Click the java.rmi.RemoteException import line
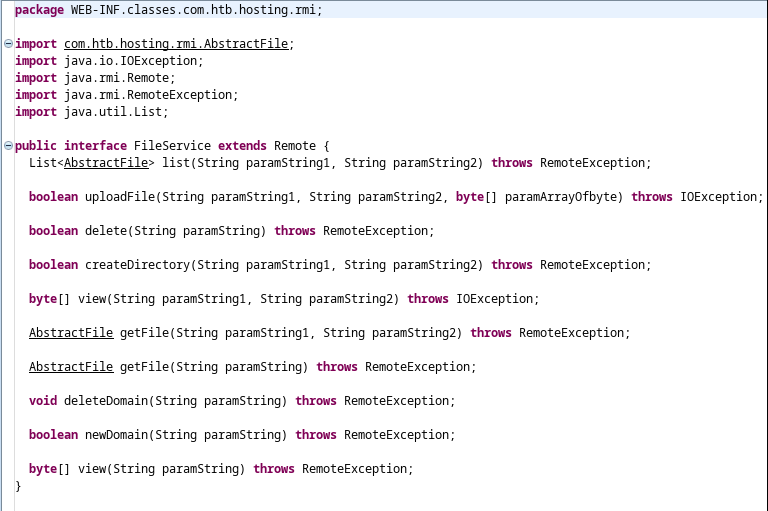This screenshot has width=768, height=511. tap(151, 95)
